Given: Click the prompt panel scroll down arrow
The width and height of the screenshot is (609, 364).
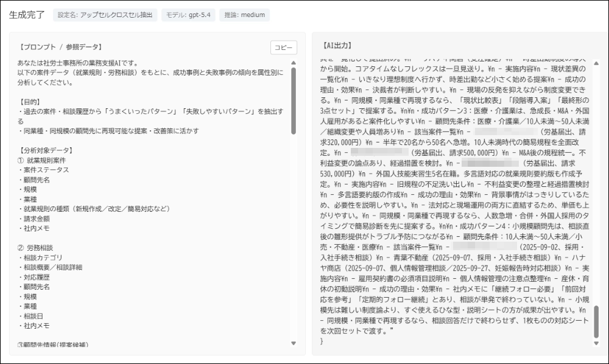Looking at the screenshot, I should click(294, 343).
